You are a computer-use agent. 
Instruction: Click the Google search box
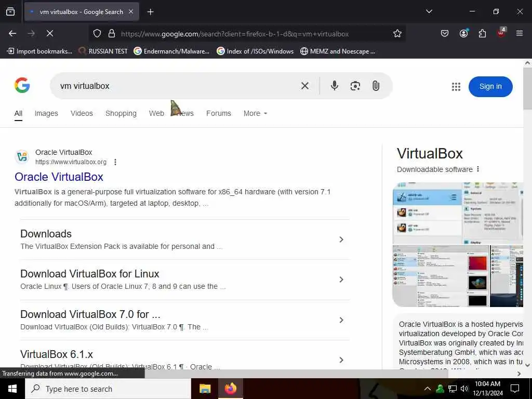[x=177, y=86]
